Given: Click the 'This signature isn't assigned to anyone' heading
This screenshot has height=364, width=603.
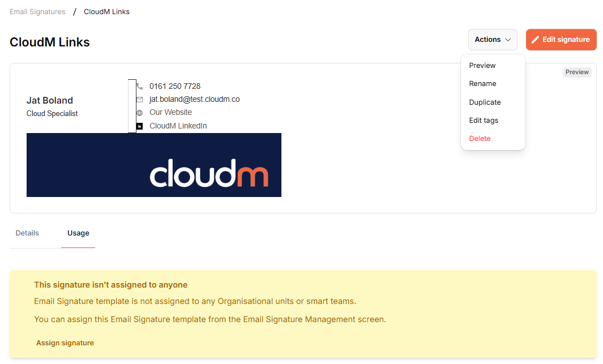Looking at the screenshot, I should 111,285.
